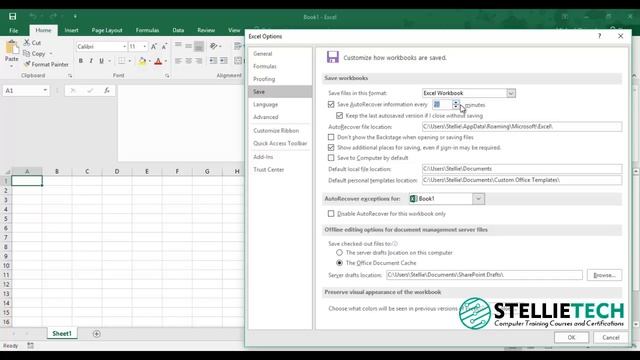
Task: Click the Paste icon in the Clipboard group
Action: point(12,48)
